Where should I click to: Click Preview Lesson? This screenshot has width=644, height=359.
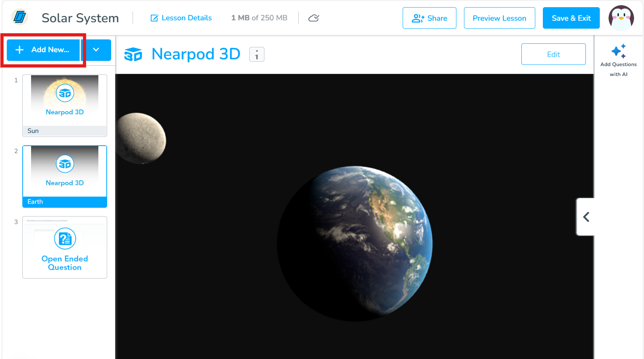click(x=499, y=18)
